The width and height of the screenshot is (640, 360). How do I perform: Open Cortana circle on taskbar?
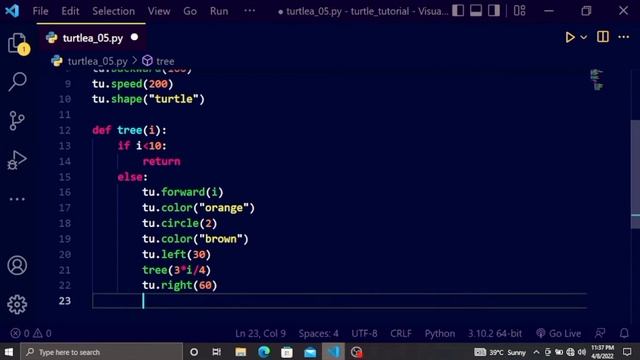194,352
